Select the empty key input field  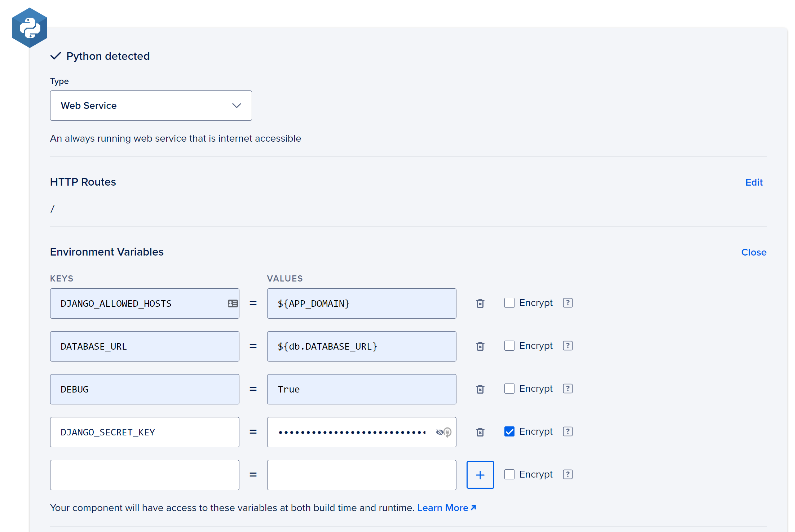pos(145,474)
